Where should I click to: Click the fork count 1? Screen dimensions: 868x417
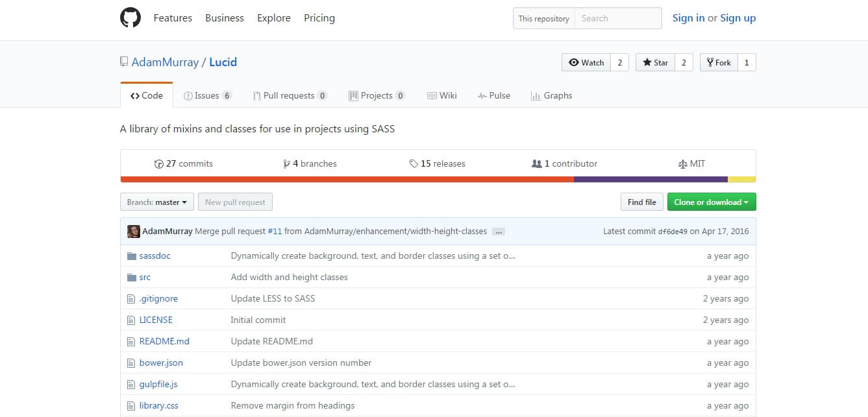pos(747,62)
